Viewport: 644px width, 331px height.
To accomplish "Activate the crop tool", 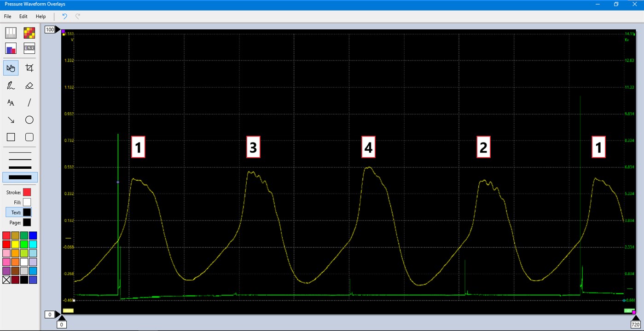I will 29,68.
